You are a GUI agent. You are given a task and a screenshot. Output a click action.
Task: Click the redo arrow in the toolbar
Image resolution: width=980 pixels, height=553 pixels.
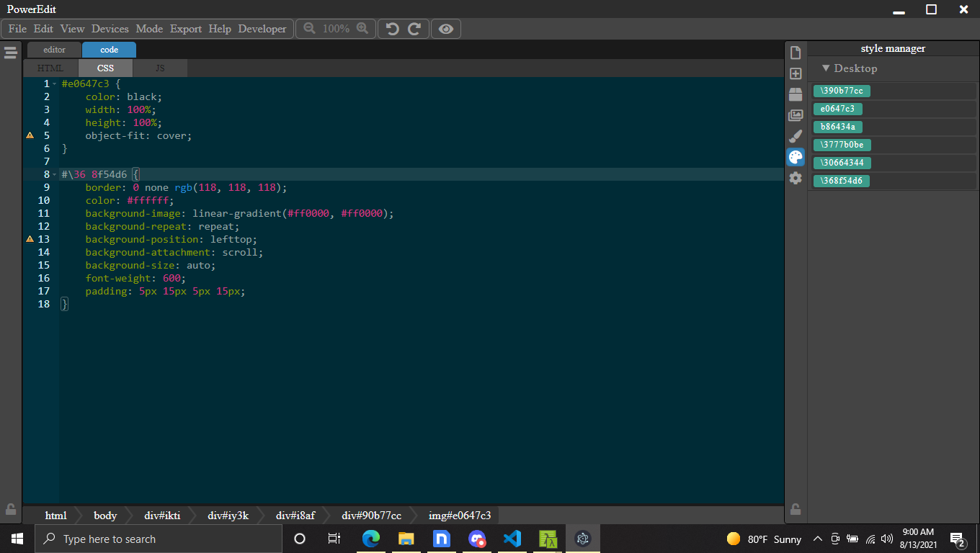pyautogui.click(x=414, y=29)
